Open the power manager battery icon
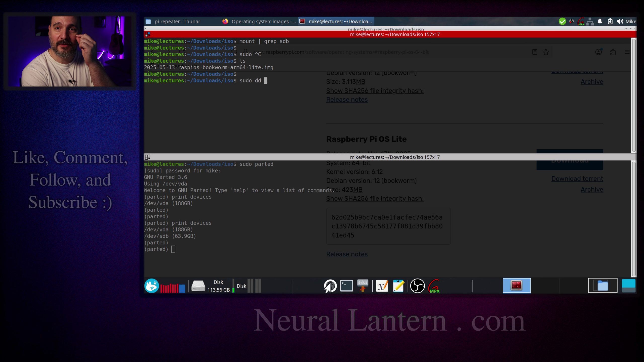Viewport: 644px width, 362px height. pyautogui.click(x=610, y=21)
